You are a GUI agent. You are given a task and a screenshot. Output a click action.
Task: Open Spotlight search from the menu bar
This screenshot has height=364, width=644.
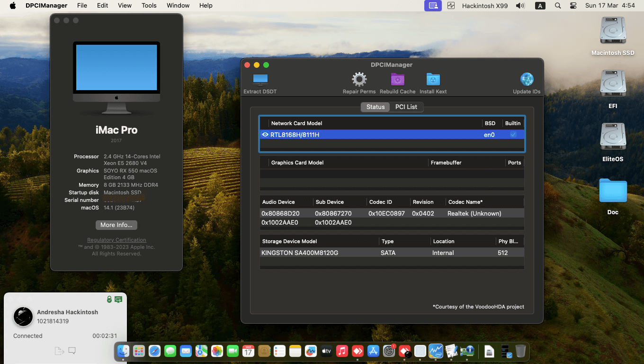[x=558, y=5]
